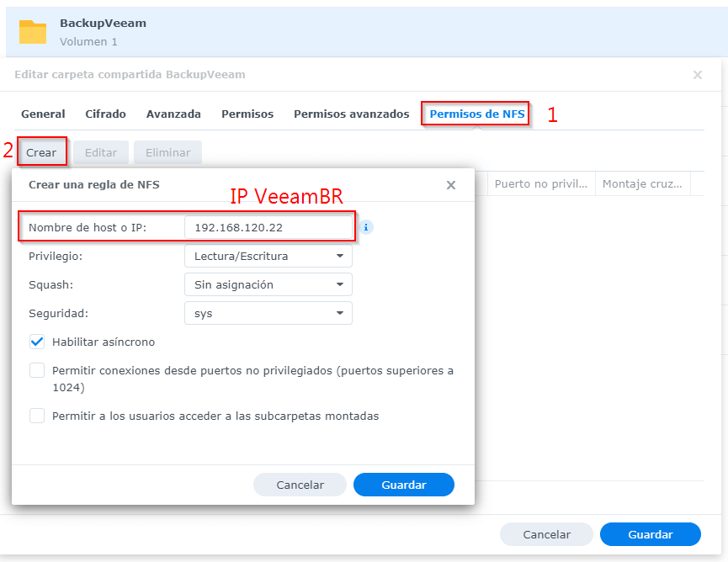The width and height of the screenshot is (728, 562).
Task: Select the Cifrado tab
Action: (x=105, y=114)
